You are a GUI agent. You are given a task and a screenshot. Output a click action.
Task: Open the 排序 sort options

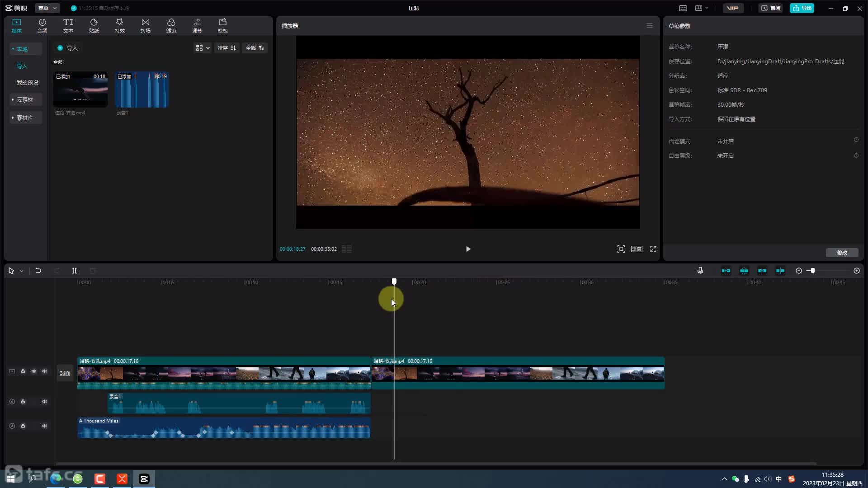226,48
